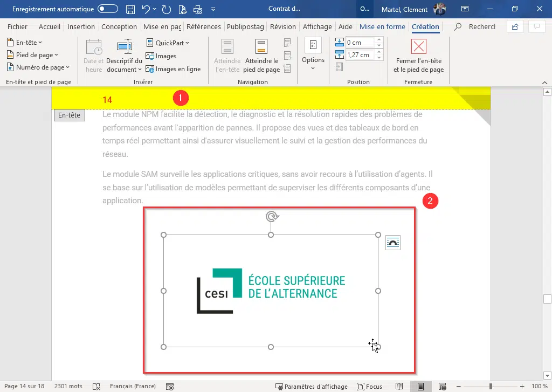Click the vertical scrollbar down arrow
This screenshot has width=552, height=392.
click(x=547, y=376)
